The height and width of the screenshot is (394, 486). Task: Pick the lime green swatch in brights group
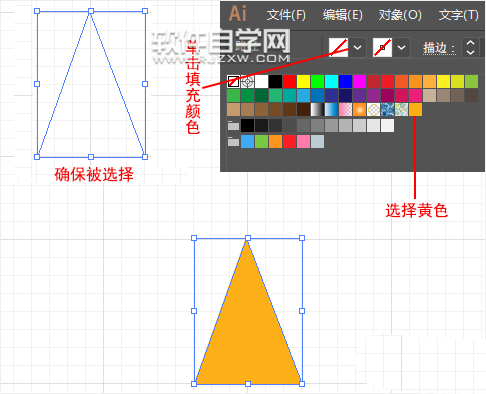tap(261, 142)
